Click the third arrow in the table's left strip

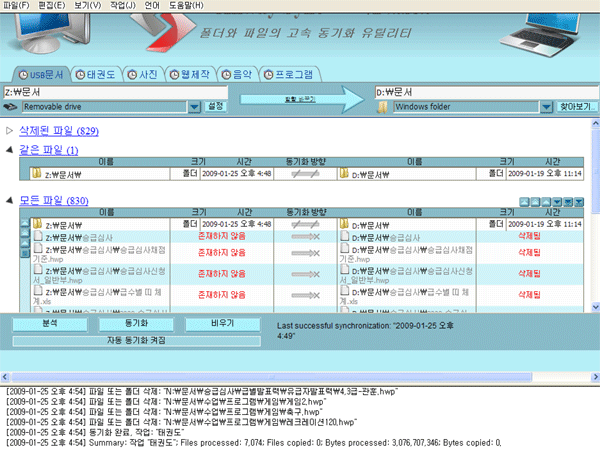click(x=25, y=243)
